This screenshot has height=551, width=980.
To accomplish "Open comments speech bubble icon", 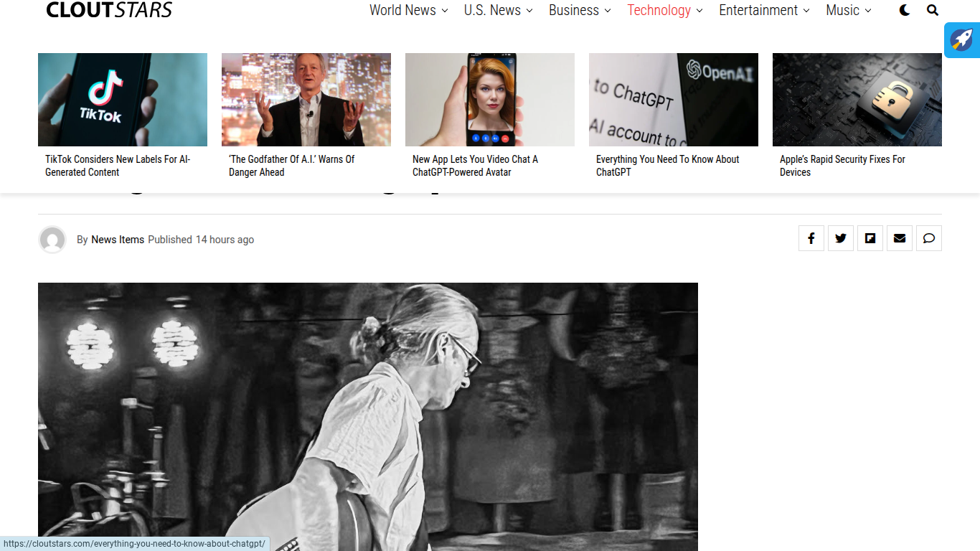I will [929, 238].
